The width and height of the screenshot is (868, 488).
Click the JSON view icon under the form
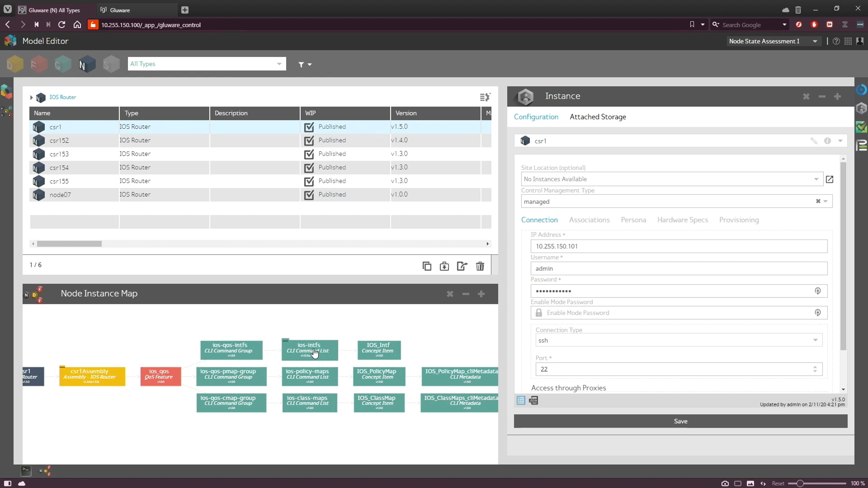[533, 400]
